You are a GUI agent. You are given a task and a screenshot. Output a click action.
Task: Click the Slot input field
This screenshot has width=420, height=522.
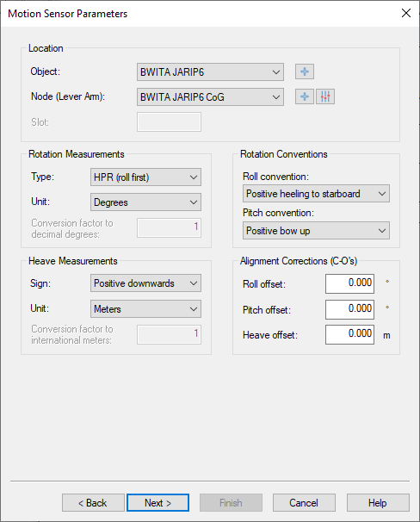coord(169,121)
